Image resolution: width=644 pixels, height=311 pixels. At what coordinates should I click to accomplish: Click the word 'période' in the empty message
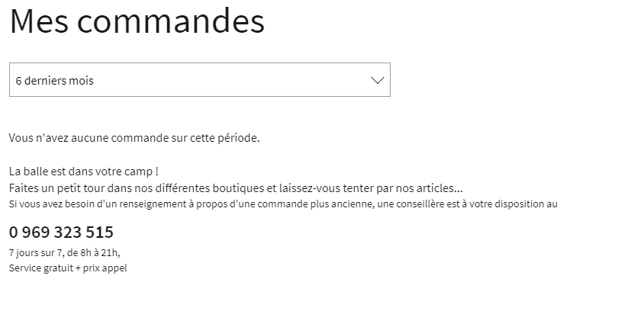(x=237, y=139)
